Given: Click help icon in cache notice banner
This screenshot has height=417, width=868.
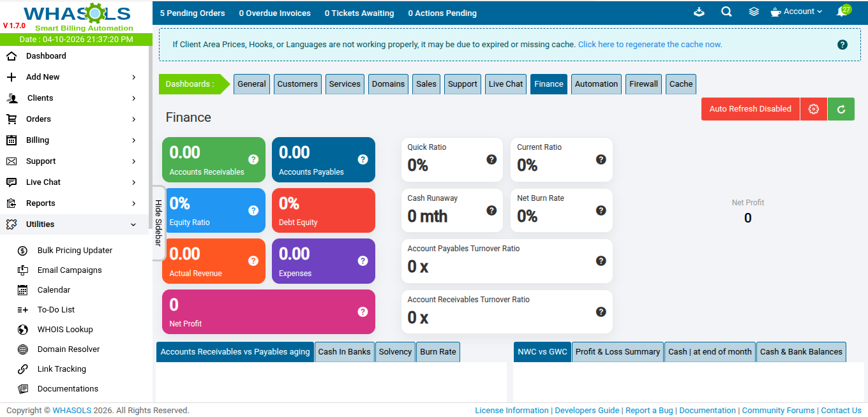Looking at the screenshot, I should (x=842, y=45).
